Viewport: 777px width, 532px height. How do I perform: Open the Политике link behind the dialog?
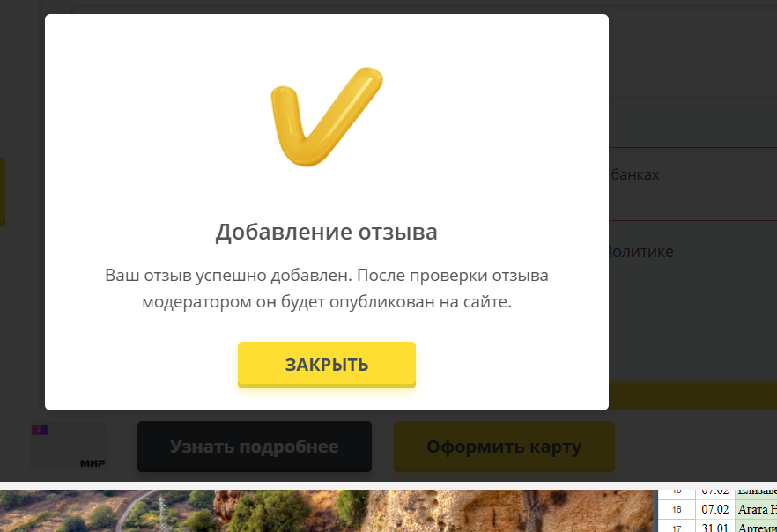(x=640, y=252)
